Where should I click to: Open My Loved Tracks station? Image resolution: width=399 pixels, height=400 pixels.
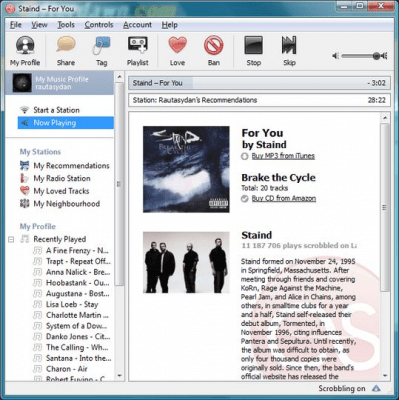point(61,191)
